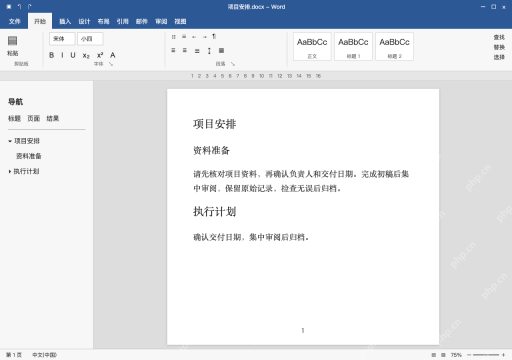Screen dimensions: 512x360
Task: Open the 宋体 font name box
Action: pyautogui.click(x=62, y=39)
